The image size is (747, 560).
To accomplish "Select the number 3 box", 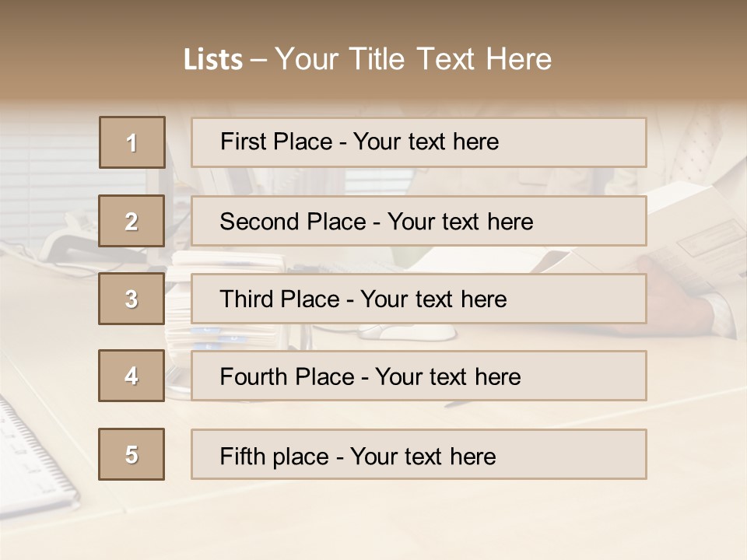I will tap(132, 299).
